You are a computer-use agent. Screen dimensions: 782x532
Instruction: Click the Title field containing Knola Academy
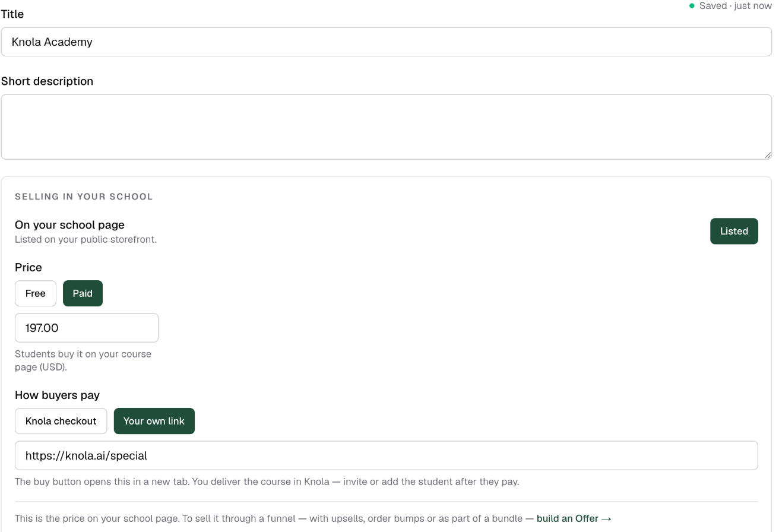(387, 42)
